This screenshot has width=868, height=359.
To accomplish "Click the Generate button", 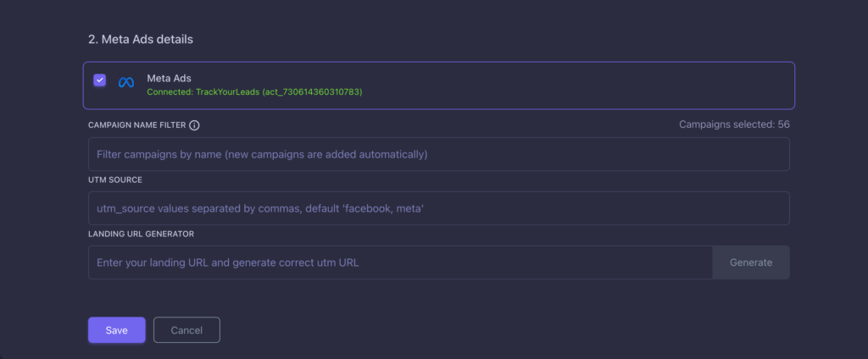I will 751,262.
